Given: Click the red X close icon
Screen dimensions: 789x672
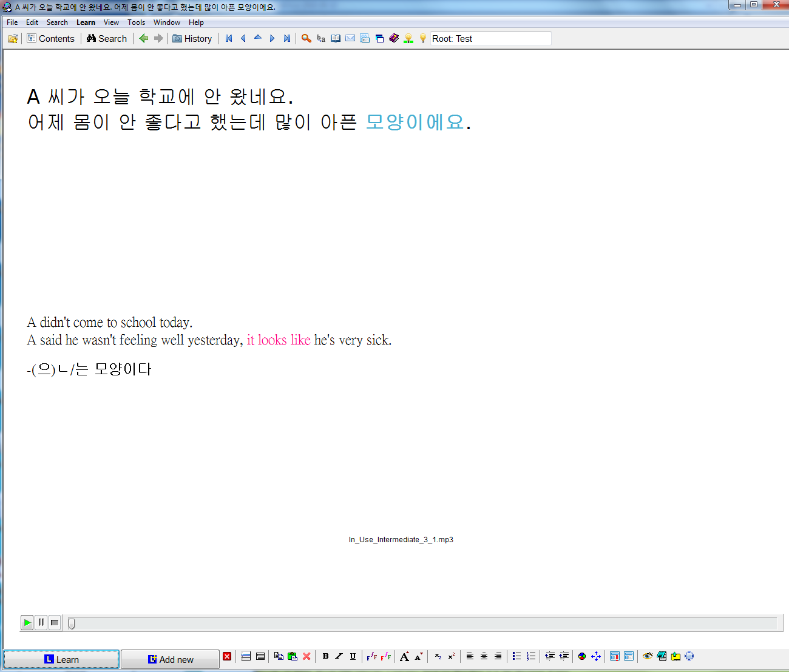Looking at the screenshot, I should (227, 656).
